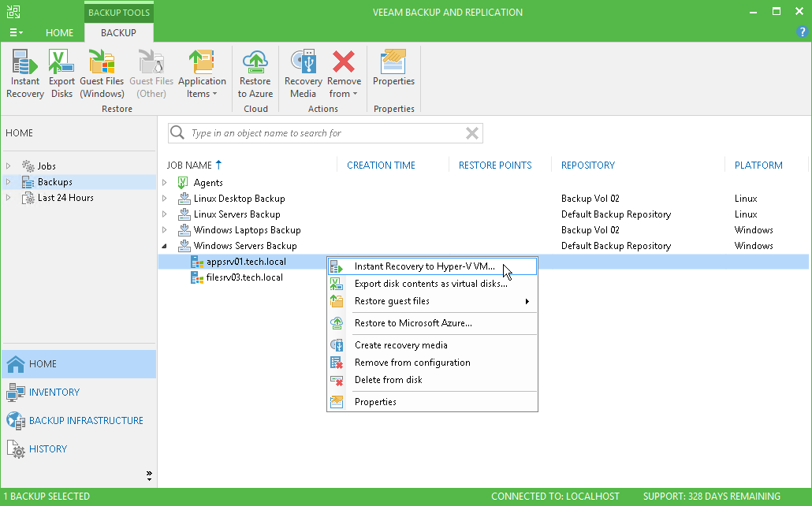Choose Export disk contents as virtual disks

433,284
